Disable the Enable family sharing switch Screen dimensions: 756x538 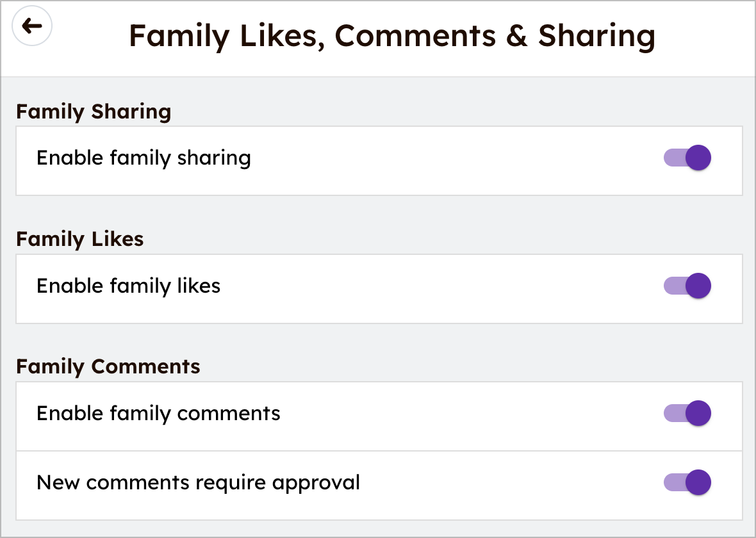pyautogui.click(x=687, y=158)
